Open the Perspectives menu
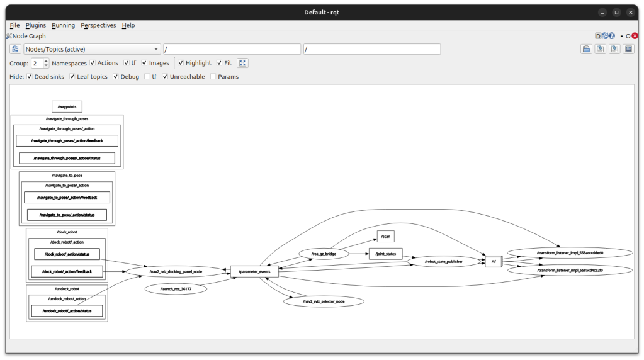The width and height of the screenshot is (644, 360). click(98, 25)
